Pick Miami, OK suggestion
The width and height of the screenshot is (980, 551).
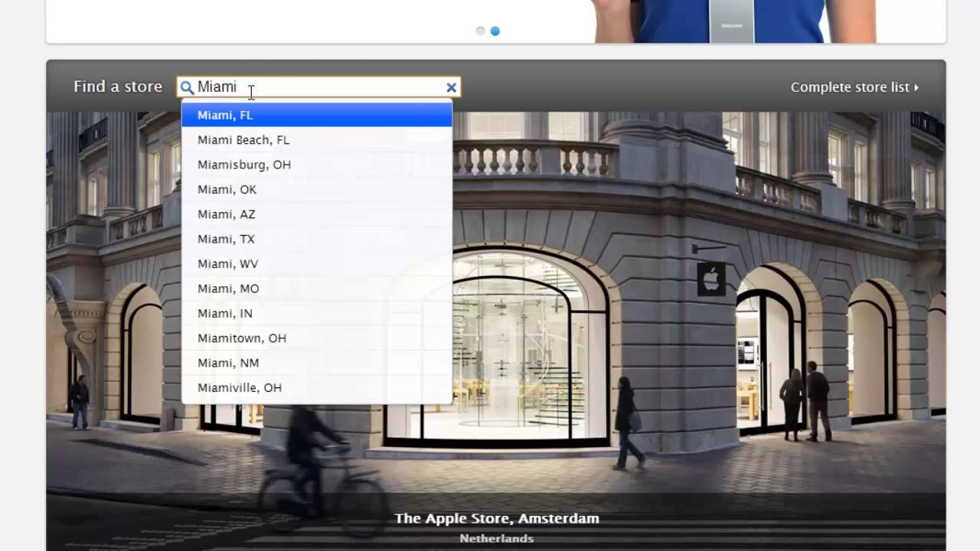(317, 190)
